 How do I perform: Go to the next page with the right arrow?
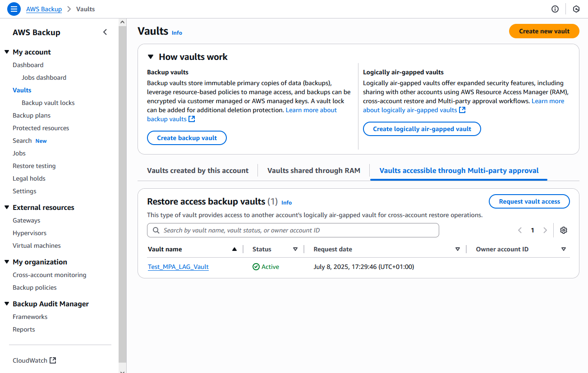[545, 230]
